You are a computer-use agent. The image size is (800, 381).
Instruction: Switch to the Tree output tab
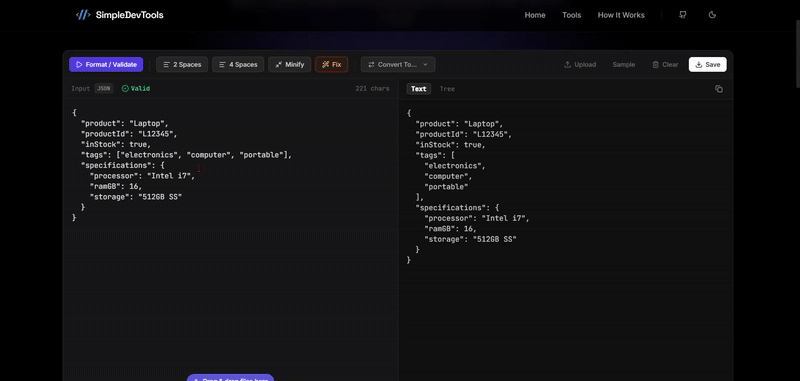pos(447,89)
